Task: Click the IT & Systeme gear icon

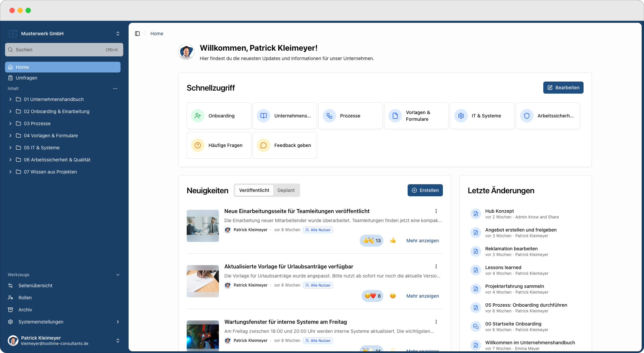Action: coord(461,116)
